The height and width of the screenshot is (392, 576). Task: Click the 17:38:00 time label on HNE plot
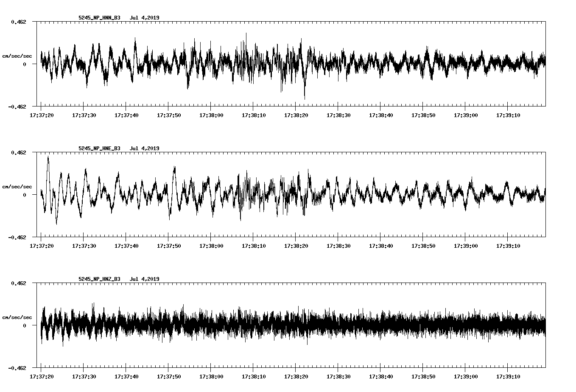211,246
